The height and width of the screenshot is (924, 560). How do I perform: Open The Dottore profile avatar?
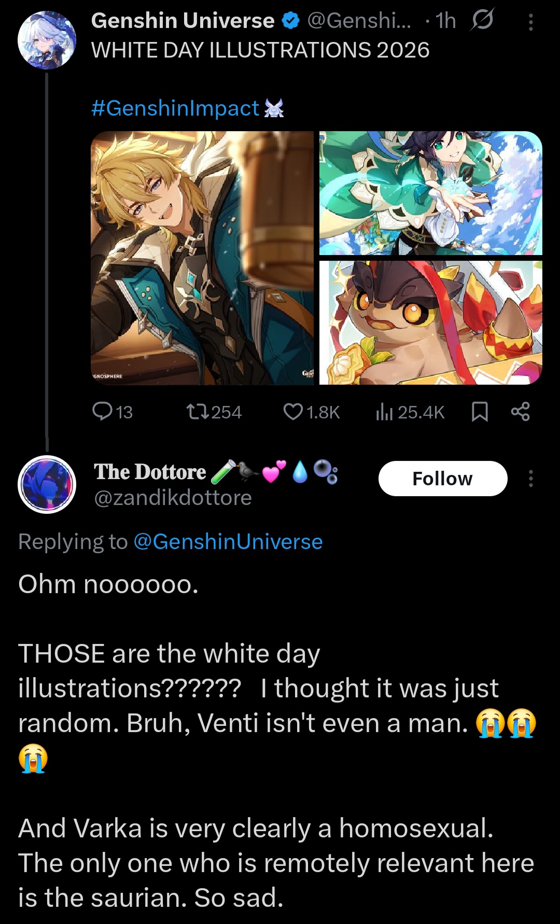[x=47, y=484]
